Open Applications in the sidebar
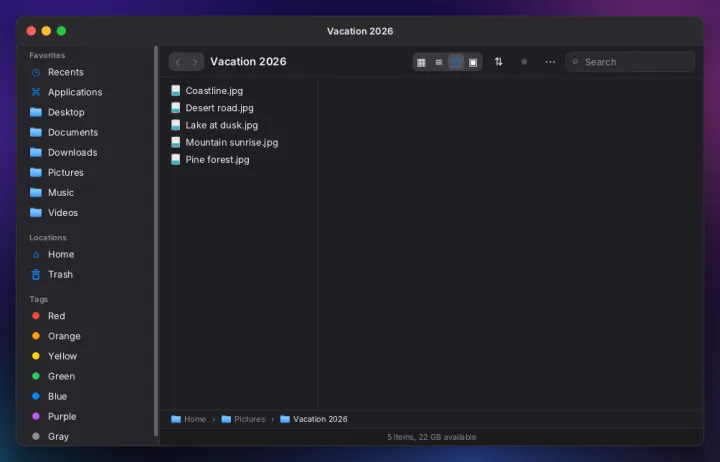720x462 pixels. (90, 92)
